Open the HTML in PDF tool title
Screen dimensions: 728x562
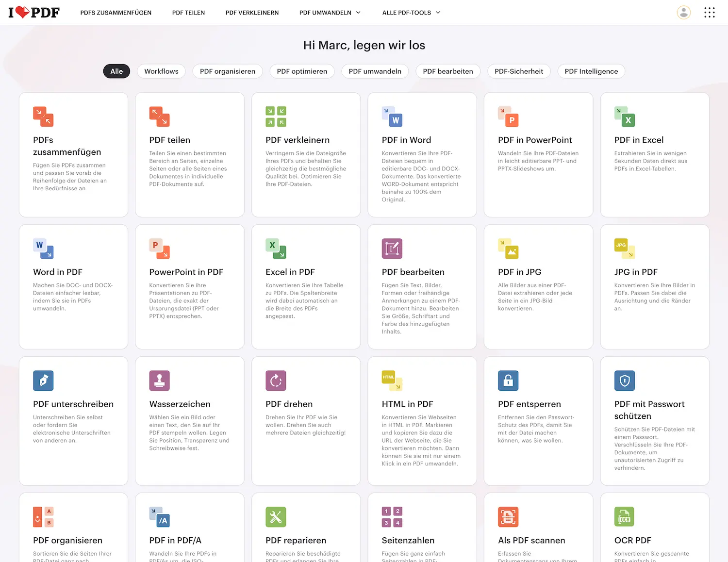[x=407, y=404]
